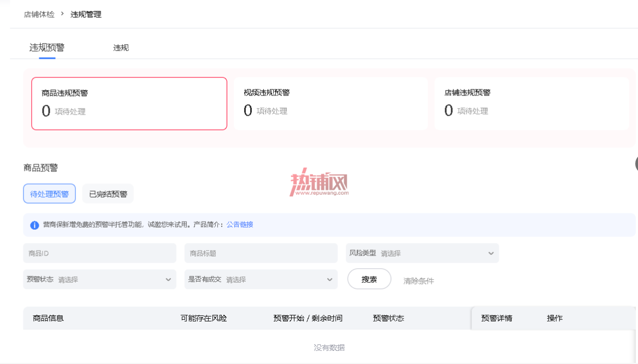Screen dimensions: 638x364
Task: Expand the 预警状态 dropdown
Action: click(x=99, y=279)
